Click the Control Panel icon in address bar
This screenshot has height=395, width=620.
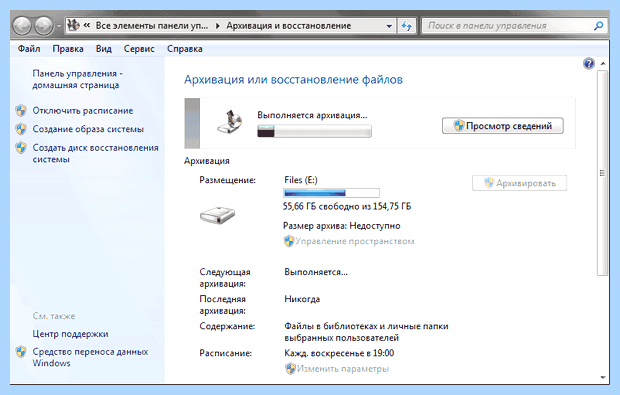click(x=73, y=26)
